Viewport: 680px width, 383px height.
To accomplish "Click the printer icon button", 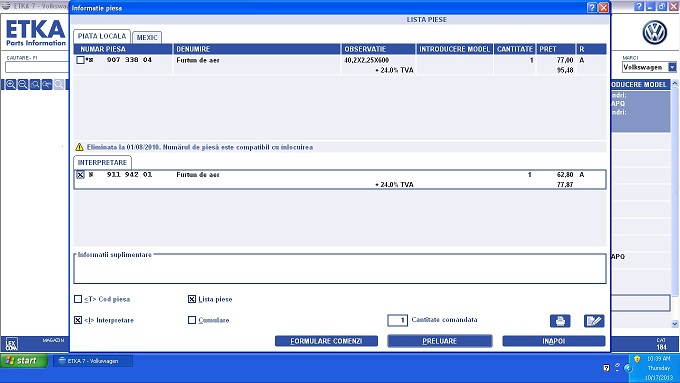I will pos(560,321).
